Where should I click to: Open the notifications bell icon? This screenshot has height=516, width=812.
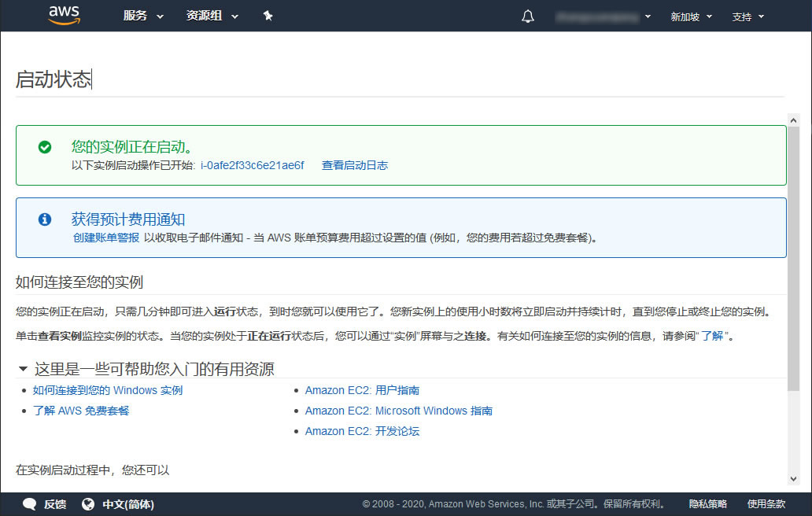tap(528, 17)
